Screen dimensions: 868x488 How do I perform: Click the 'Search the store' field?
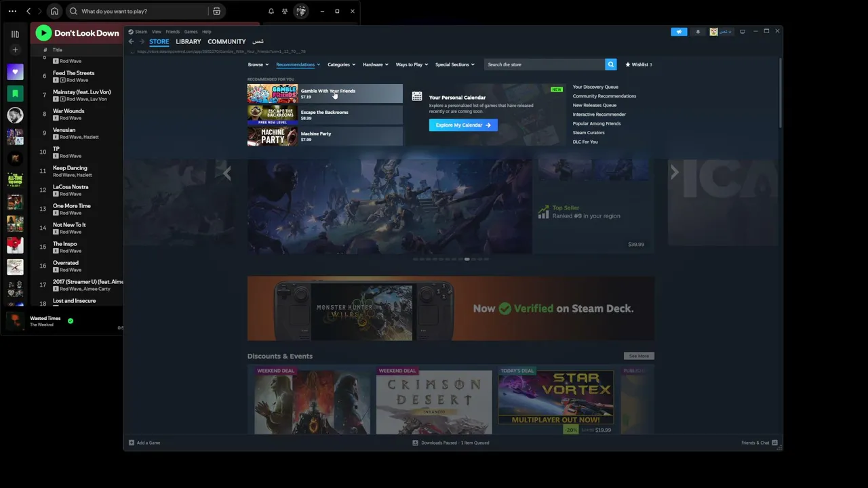tap(545, 64)
